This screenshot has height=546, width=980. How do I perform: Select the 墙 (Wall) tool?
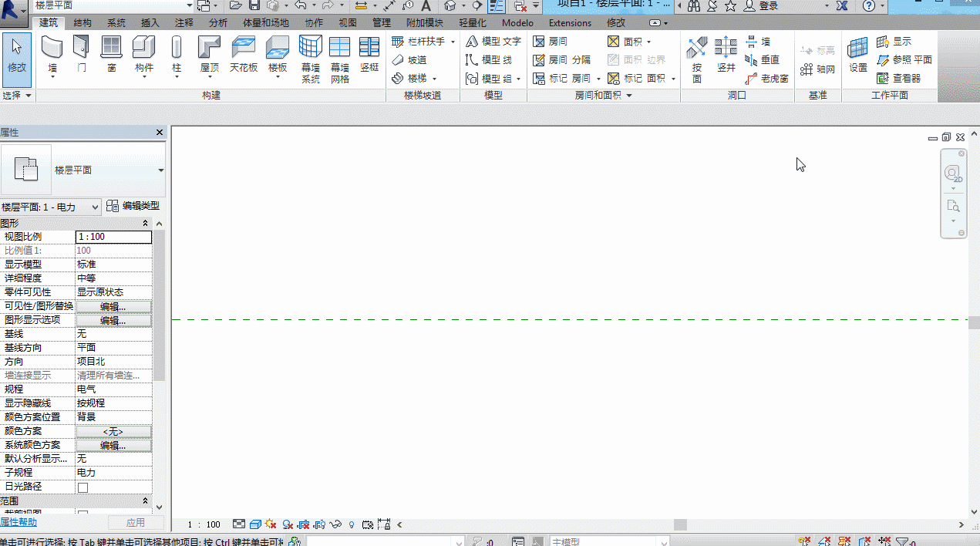[52, 57]
